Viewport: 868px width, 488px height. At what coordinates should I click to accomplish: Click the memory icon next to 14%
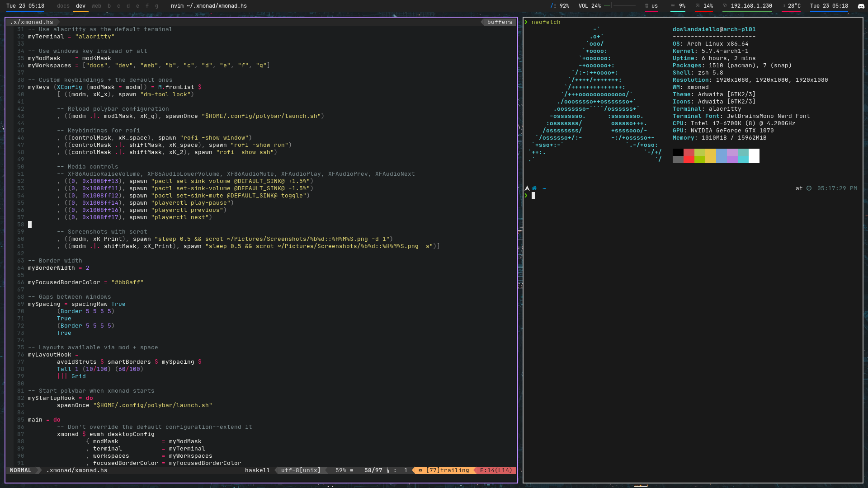(x=698, y=6)
